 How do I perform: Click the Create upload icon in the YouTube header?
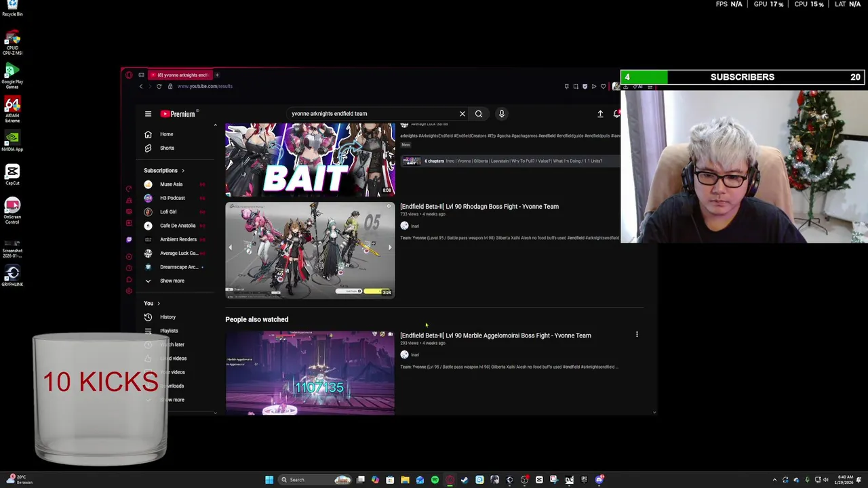coord(600,114)
